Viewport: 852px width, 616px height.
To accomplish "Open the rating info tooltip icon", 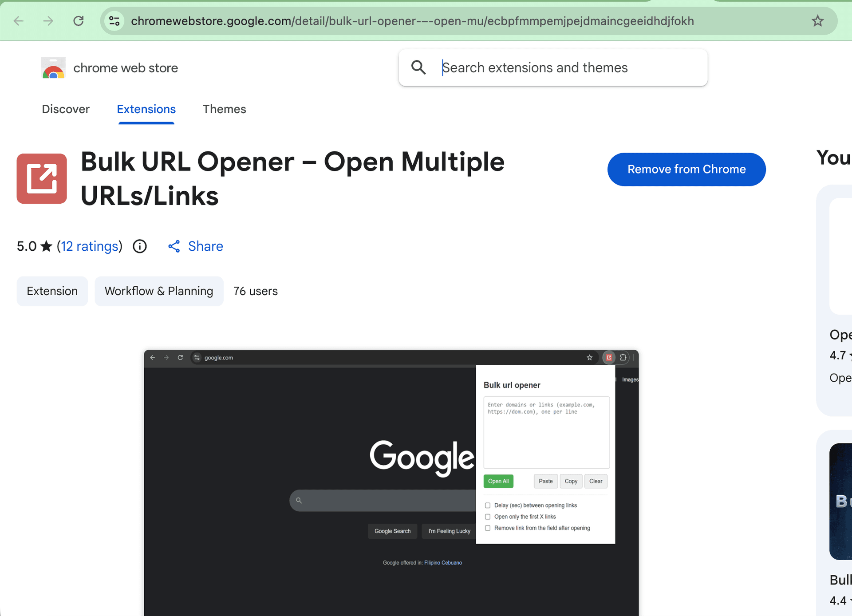I will pos(139,246).
